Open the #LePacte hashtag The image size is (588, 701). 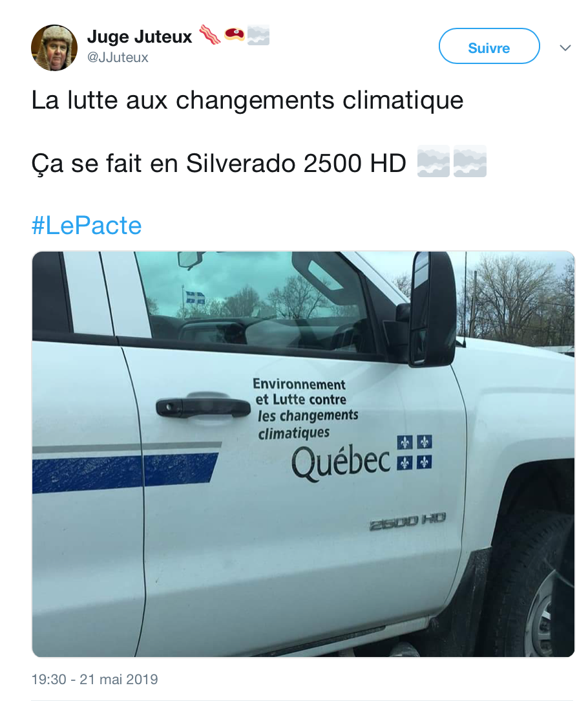click(x=87, y=225)
